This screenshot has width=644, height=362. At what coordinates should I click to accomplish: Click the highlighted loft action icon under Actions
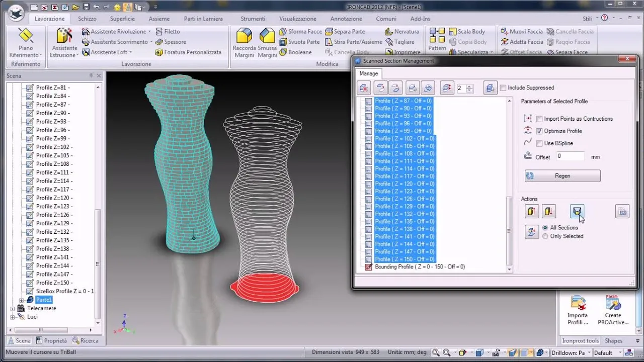pos(577,212)
